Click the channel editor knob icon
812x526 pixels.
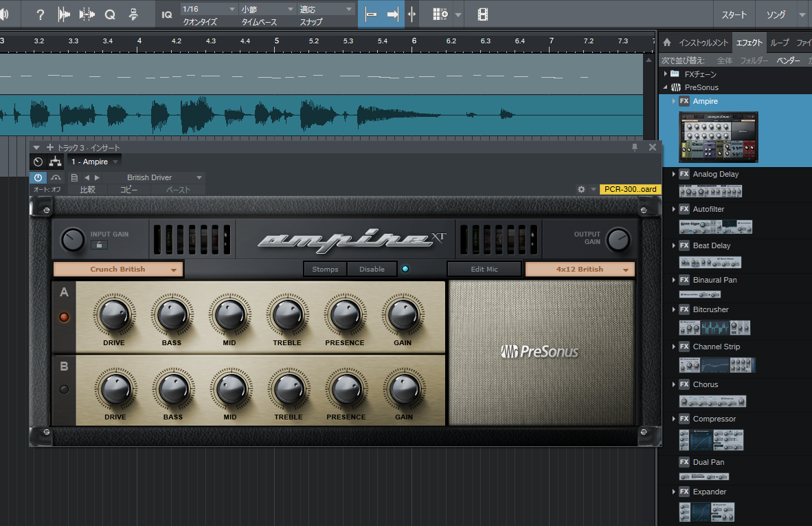[38, 162]
